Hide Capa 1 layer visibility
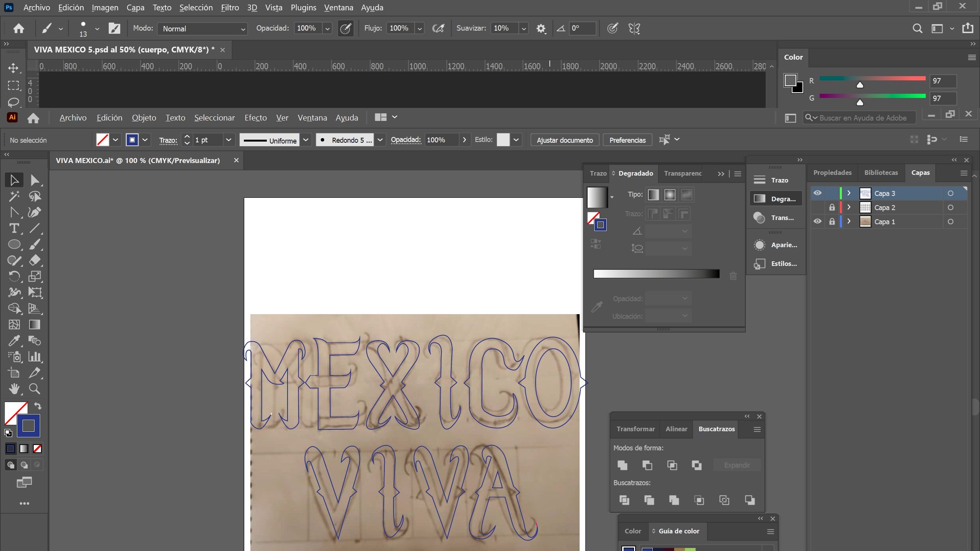Image resolution: width=980 pixels, height=551 pixels. pyautogui.click(x=817, y=222)
